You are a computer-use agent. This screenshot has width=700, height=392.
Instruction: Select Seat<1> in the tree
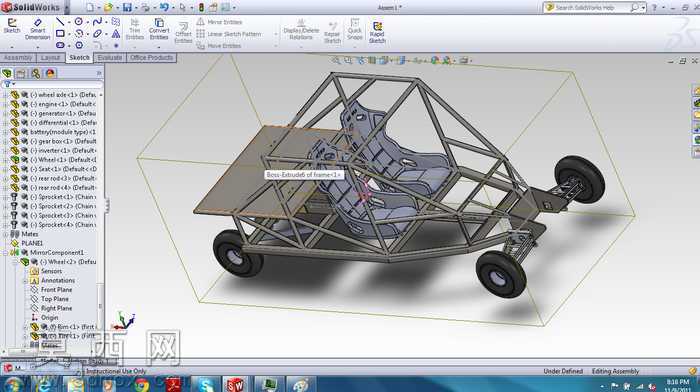tap(62, 169)
